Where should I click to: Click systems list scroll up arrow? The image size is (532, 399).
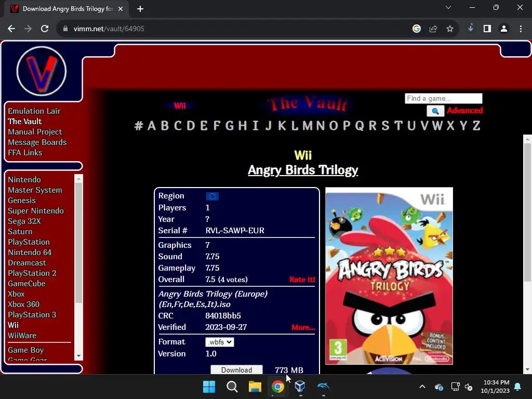click(x=79, y=178)
